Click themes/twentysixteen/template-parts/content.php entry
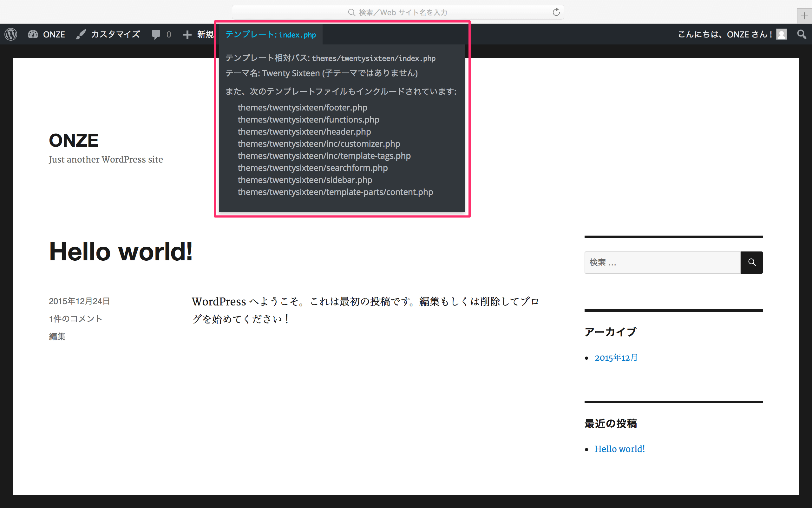This screenshot has height=508, width=812. [335, 192]
